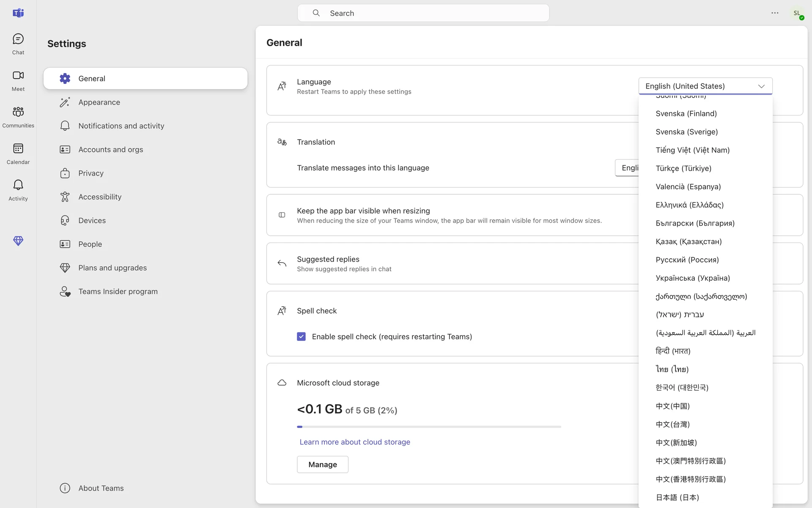Click the Manage storage button

(x=322, y=464)
